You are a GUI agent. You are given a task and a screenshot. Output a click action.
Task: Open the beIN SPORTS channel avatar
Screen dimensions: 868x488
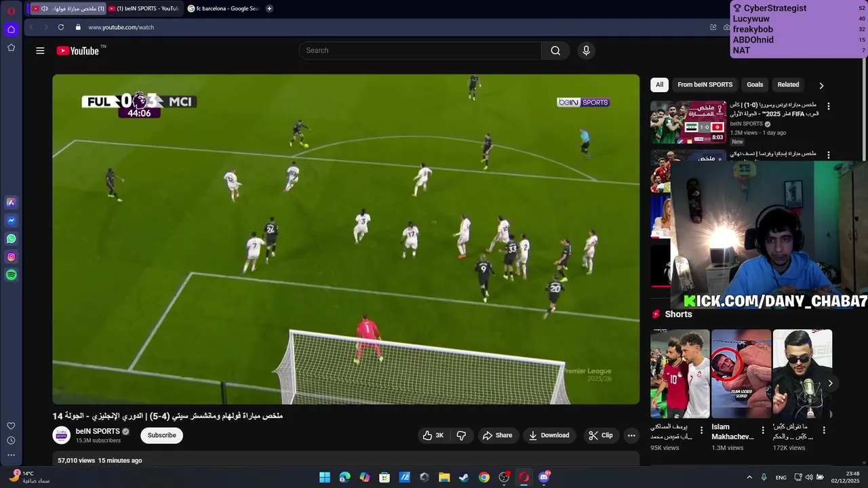pyautogui.click(x=62, y=435)
